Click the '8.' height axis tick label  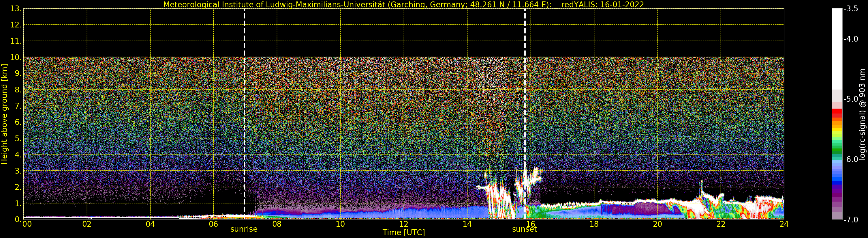coord(18,90)
